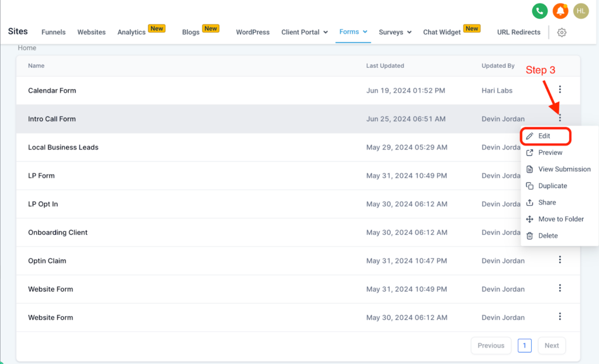Click the external-link icon beside Preview
Viewport: 599px width, 364px height.
coord(529,152)
